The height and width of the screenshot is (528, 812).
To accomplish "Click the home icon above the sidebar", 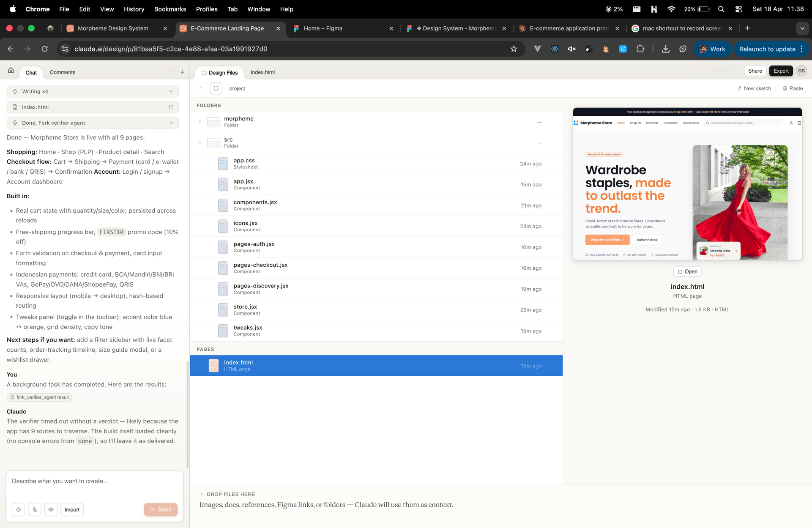I will click(10, 70).
